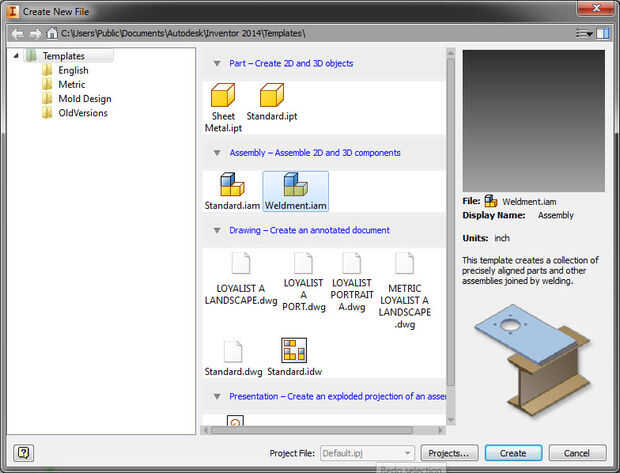The image size is (620, 473).
Task: Open the Metric templates folder
Action: 64,85
